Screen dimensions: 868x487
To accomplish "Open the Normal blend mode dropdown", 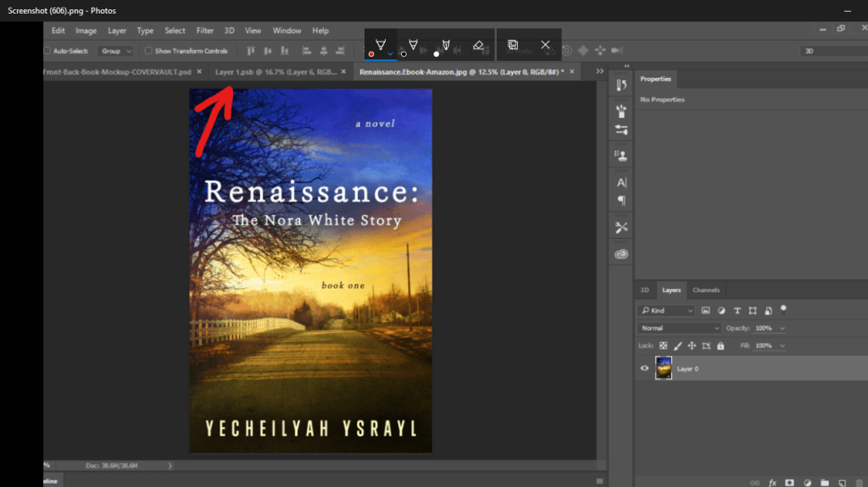I will click(678, 328).
